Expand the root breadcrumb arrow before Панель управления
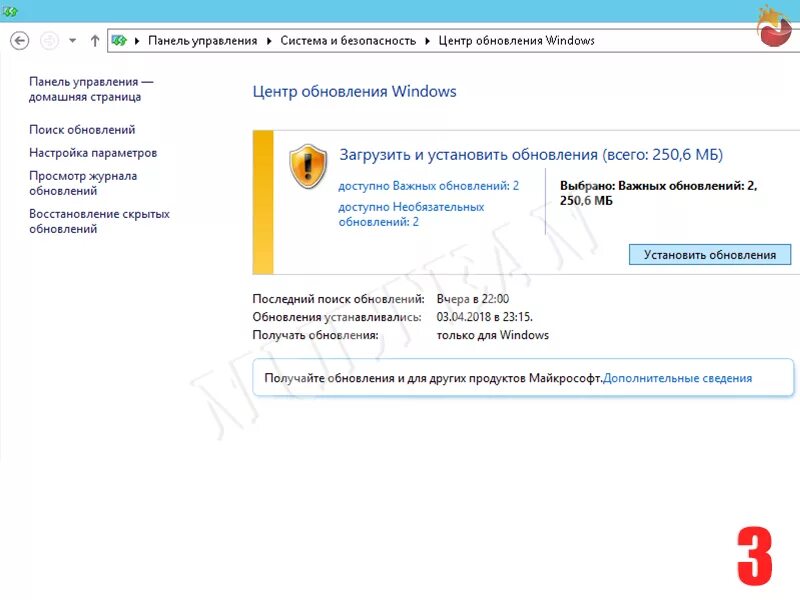The width and height of the screenshot is (800, 600). coord(137,41)
